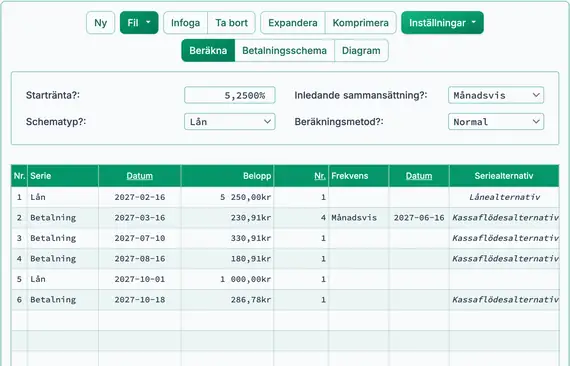Click the underlined Nr. column header
570x366 pixels.
tap(320, 176)
